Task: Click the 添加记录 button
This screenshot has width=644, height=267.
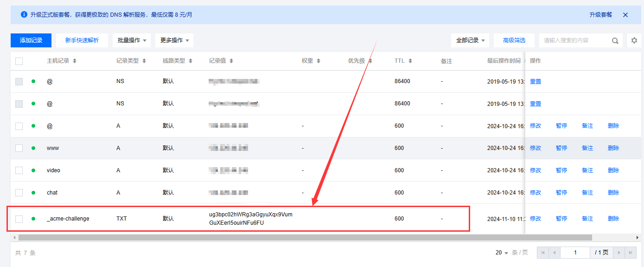Action: point(31,40)
